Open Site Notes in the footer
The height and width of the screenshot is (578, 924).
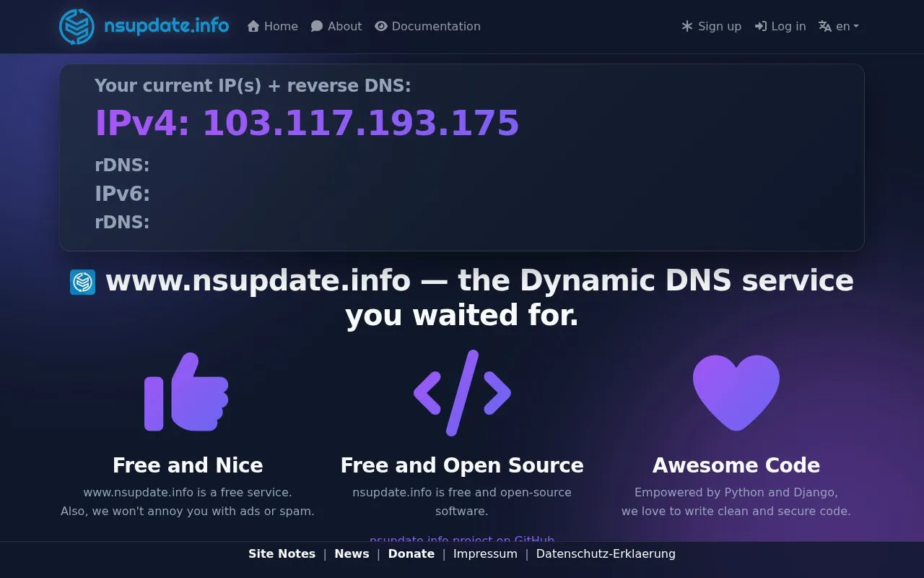(x=282, y=554)
